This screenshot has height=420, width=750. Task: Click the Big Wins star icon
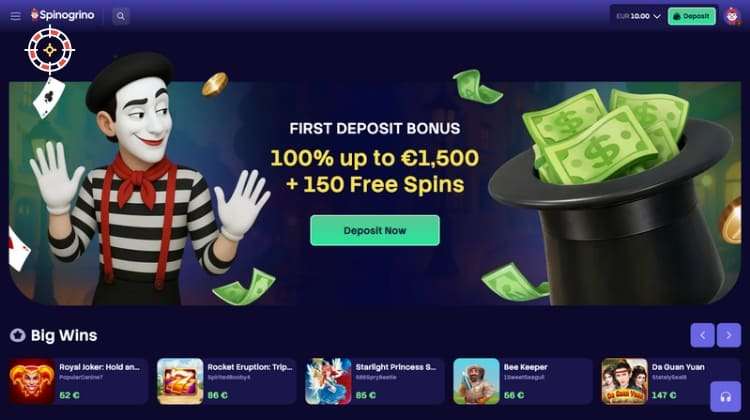click(x=18, y=335)
